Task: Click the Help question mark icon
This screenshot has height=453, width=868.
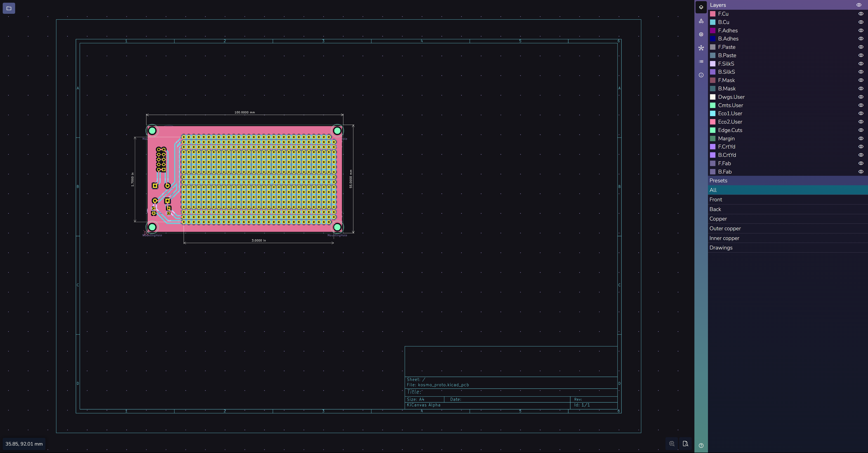Action: click(701, 445)
